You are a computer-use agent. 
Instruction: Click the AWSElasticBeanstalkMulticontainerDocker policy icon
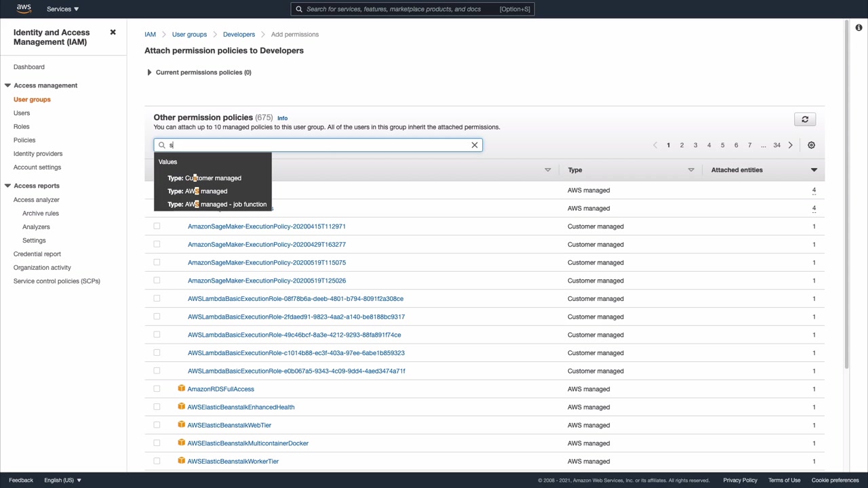click(181, 443)
